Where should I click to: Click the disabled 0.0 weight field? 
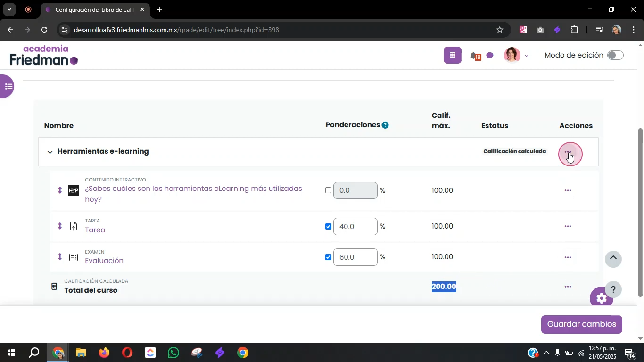pyautogui.click(x=355, y=190)
